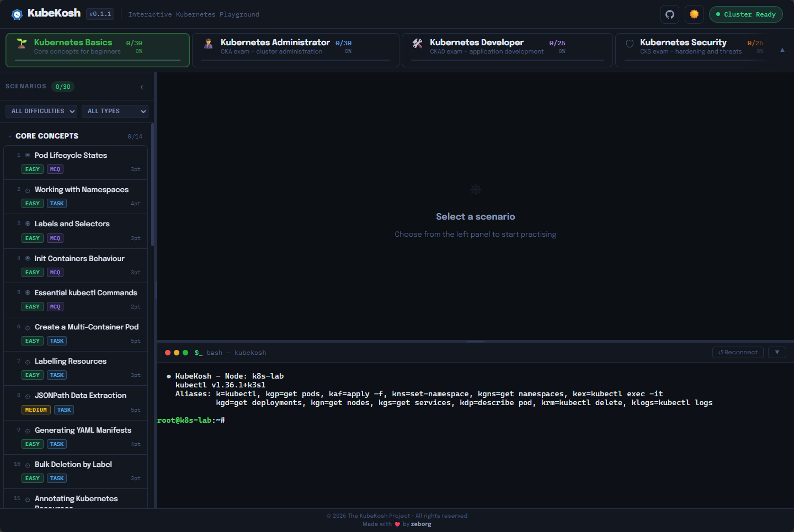This screenshot has width=794, height=532.
Task: Click the Reconnect terminal button
Action: (738, 353)
